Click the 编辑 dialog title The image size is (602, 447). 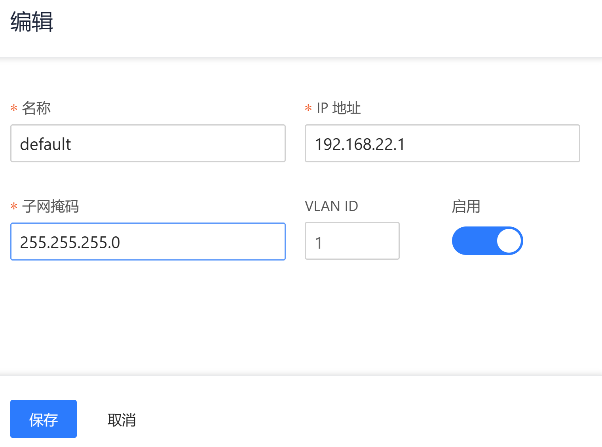point(32,23)
